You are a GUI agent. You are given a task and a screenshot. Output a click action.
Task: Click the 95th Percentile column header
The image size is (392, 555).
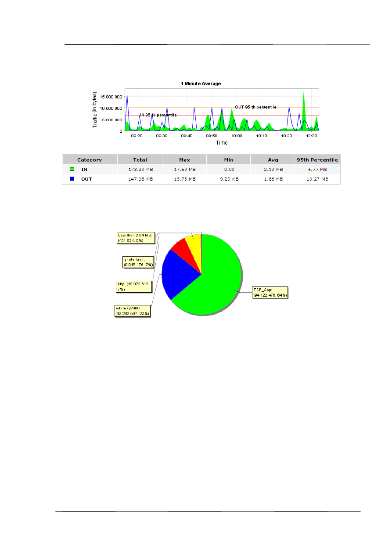click(x=317, y=160)
